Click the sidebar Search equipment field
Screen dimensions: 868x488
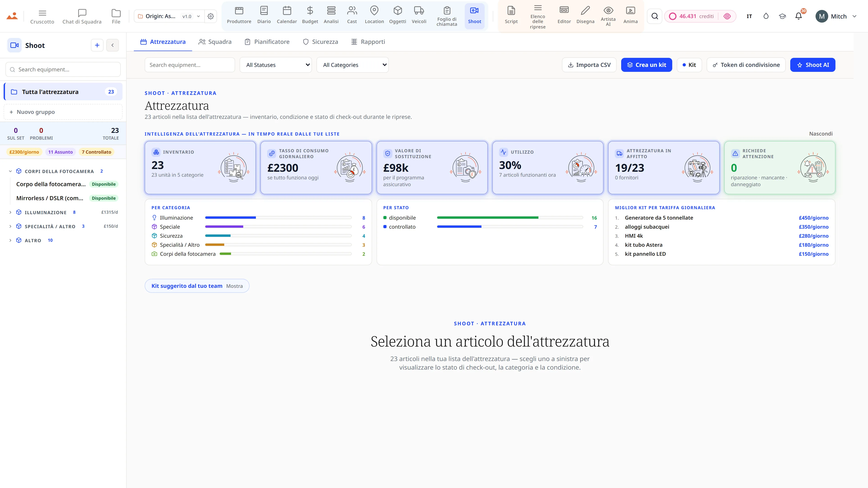63,69
